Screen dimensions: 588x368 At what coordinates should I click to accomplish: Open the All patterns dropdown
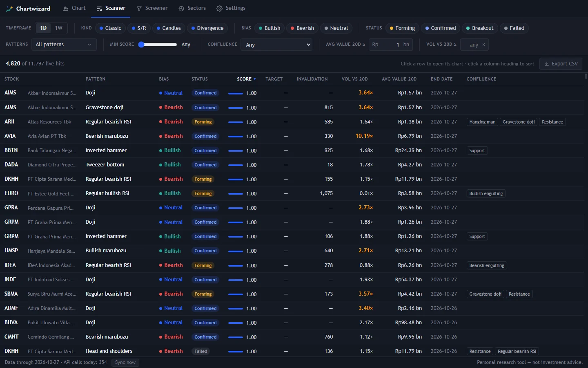[x=64, y=45]
